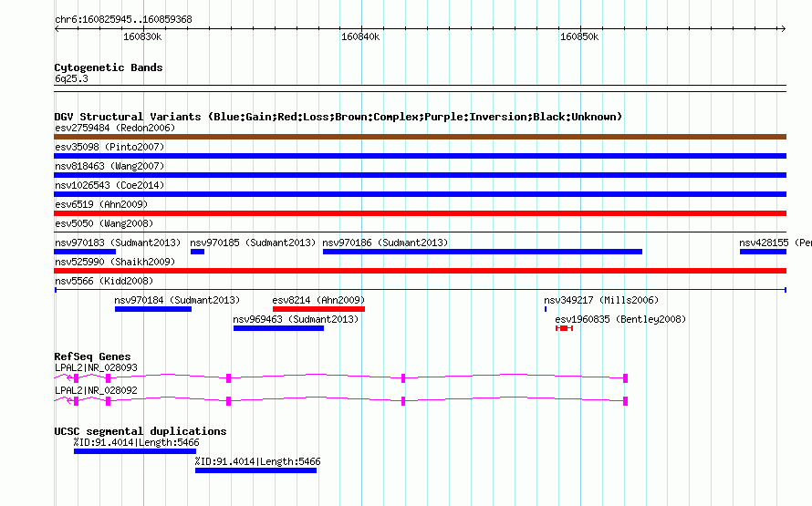Select the nsv349217 (Mills2006) tiny blue marker
The height and width of the screenshot is (506, 812).
click(546, 309)
